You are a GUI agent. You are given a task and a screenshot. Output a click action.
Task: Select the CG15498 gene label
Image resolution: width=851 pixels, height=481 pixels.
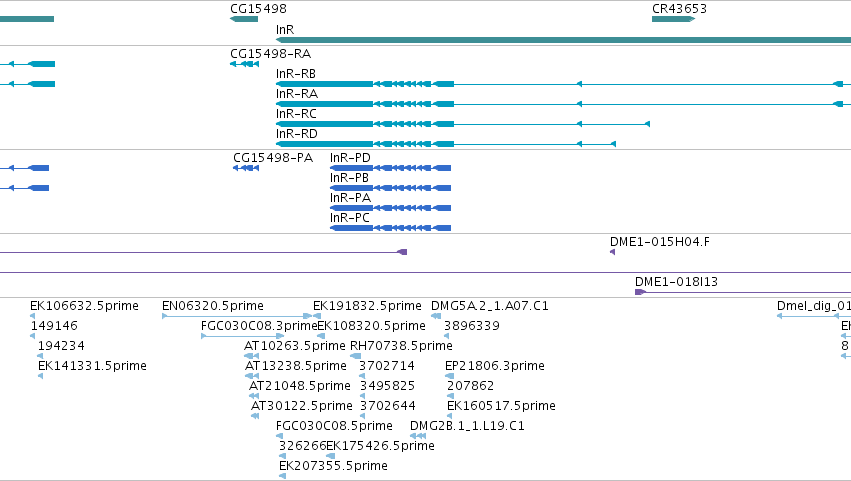click(258, 9)
